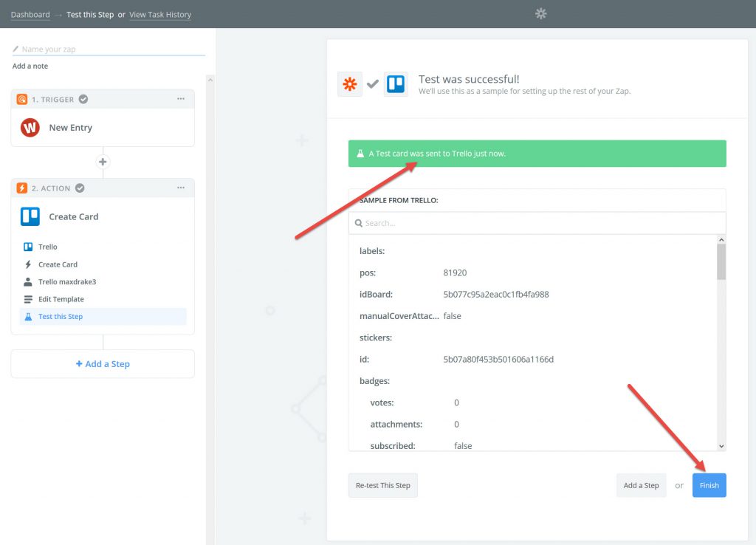The image size is (756, 545).
Task: Click the sample data scrollbar down arrow
Action: coord(721,445)
